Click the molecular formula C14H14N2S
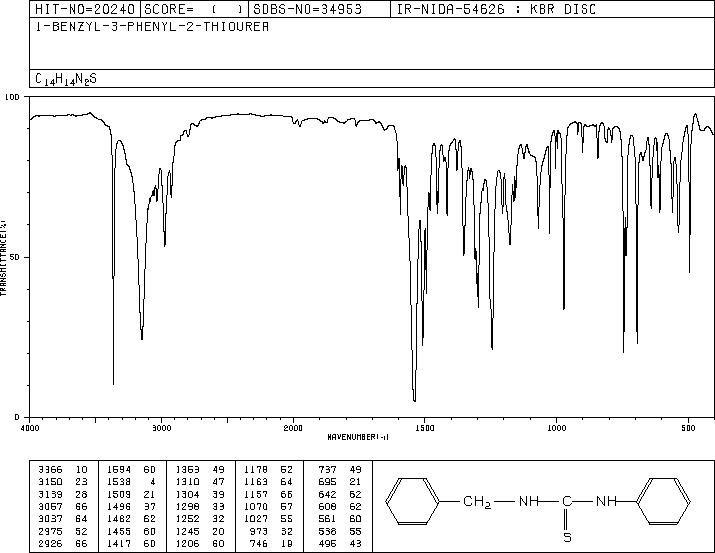 (66, 79)
